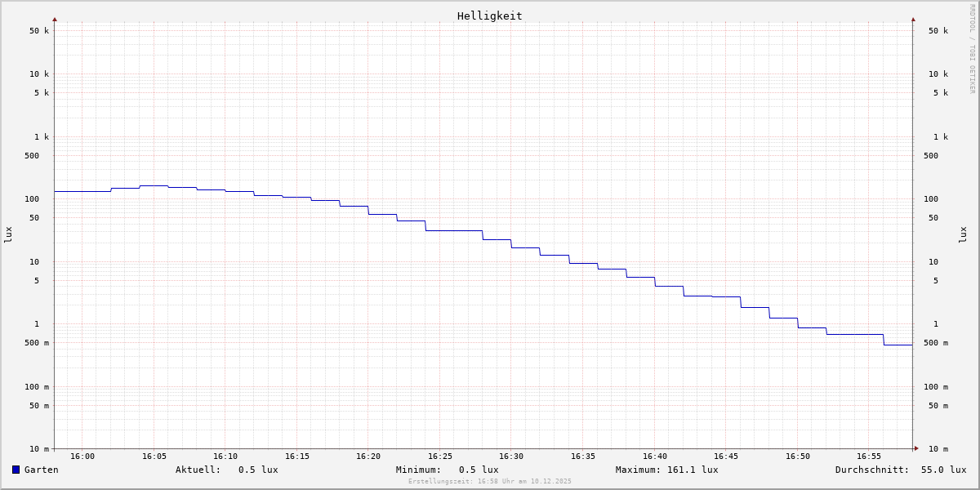
Task: Click the Erstellungszeit timestamp footer
Action: pyautogui.click(x=490, y=482)
